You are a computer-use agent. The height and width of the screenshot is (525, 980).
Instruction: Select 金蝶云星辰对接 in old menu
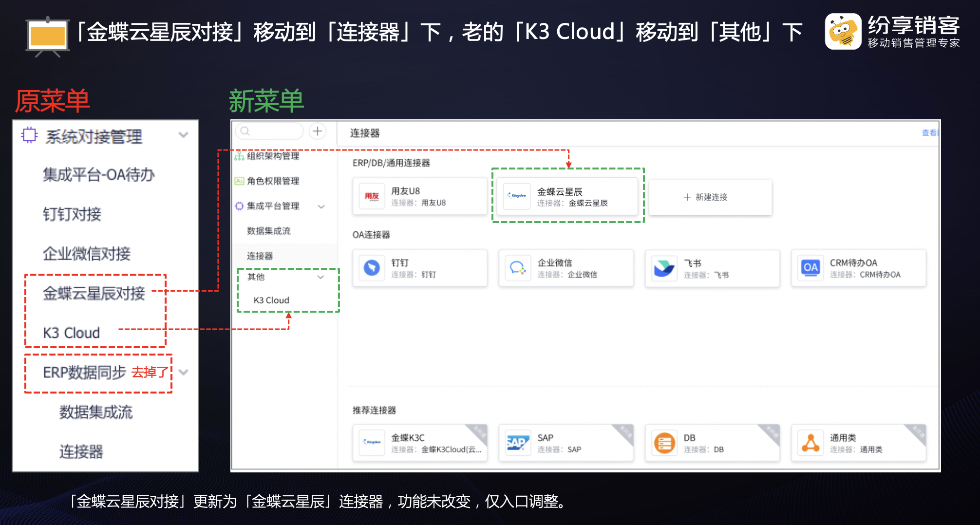(x=94, y=293)
